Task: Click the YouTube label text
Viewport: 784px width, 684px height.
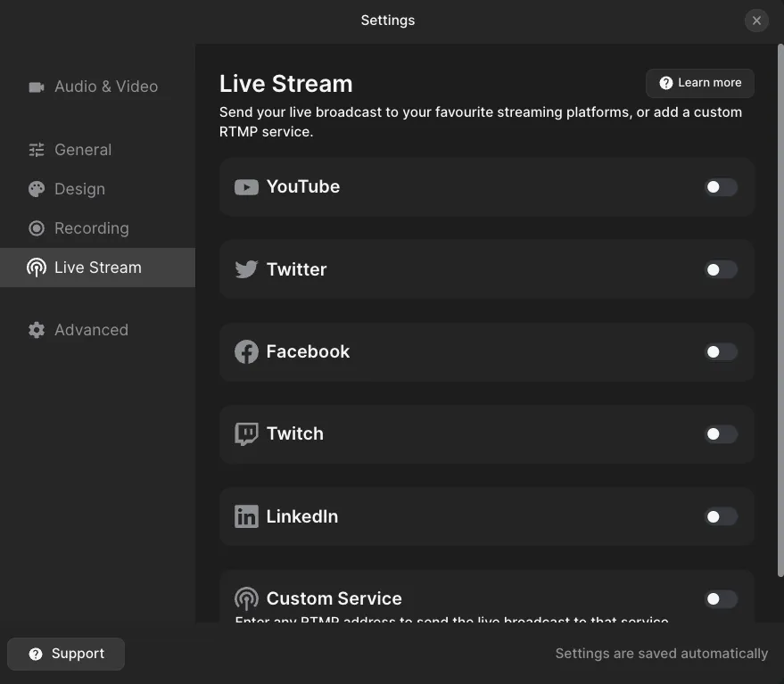Action: [303, 187]
